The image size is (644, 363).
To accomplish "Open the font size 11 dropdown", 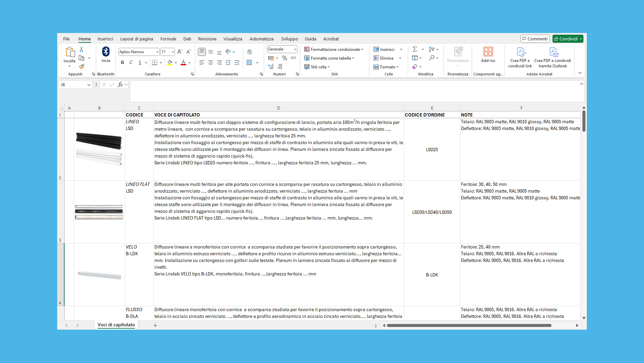I will [173, 52].
